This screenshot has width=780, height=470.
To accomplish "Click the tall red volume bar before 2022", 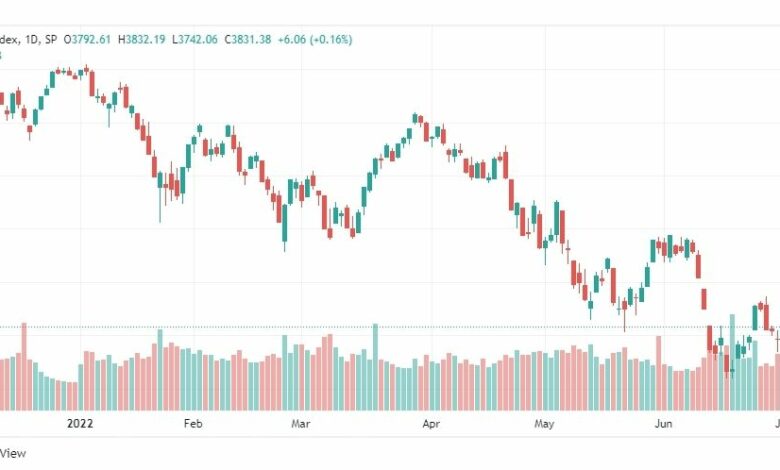I will (24, 367).
